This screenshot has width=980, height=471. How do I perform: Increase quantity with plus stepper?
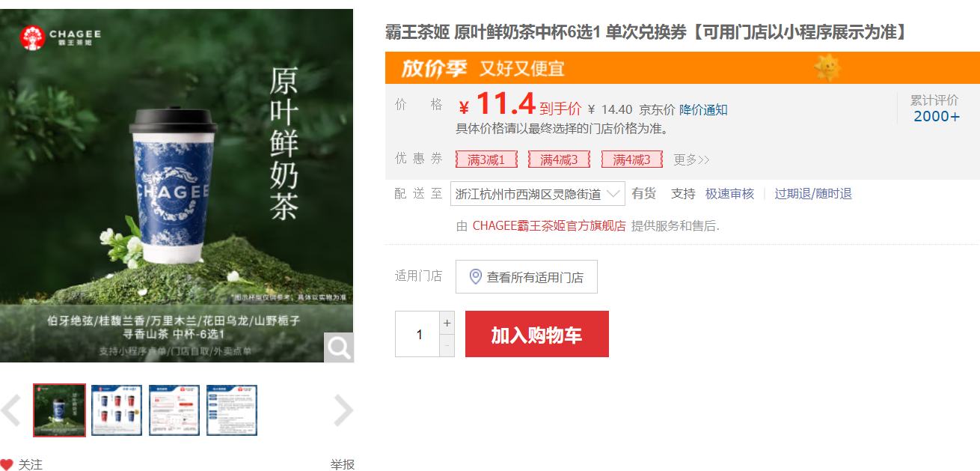(447, 323)
